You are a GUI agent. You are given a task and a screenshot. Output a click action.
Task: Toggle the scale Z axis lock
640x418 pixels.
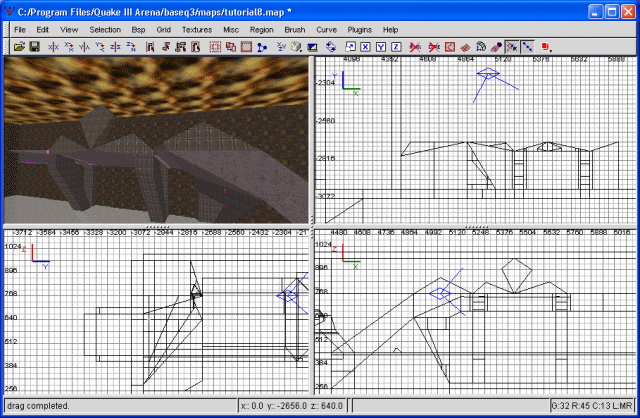pos(396,47)
